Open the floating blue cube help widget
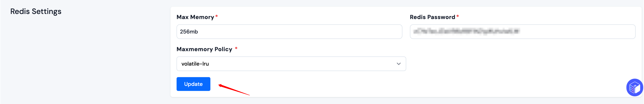The image size is (644, 104). point(635,87)
